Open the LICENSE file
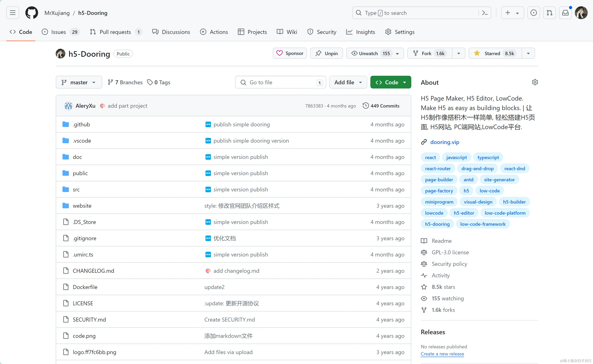This screenshot has width=593, height=364. tap(83, 303)
